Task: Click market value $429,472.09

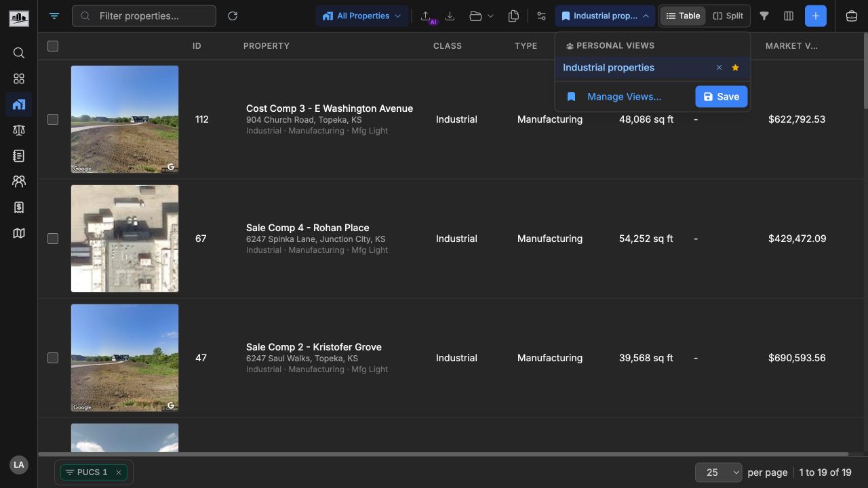Action: (x=797, y=239)
